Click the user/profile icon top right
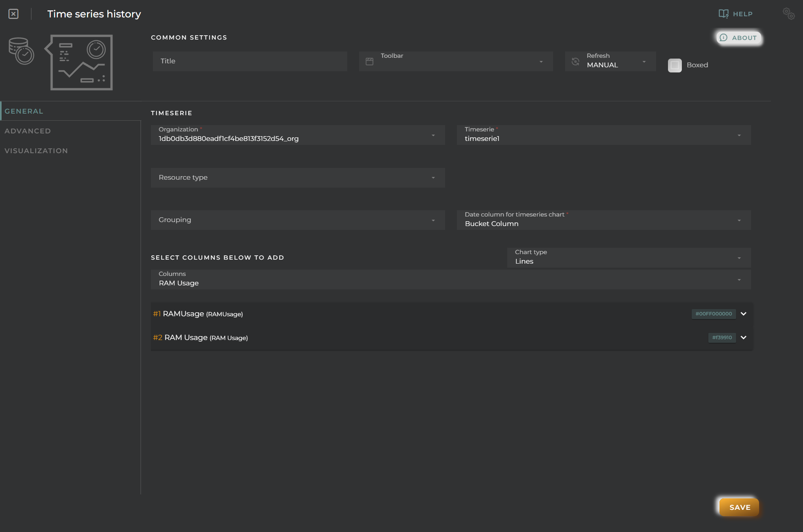This screenshot has height=532, width=803. (789, 13)
